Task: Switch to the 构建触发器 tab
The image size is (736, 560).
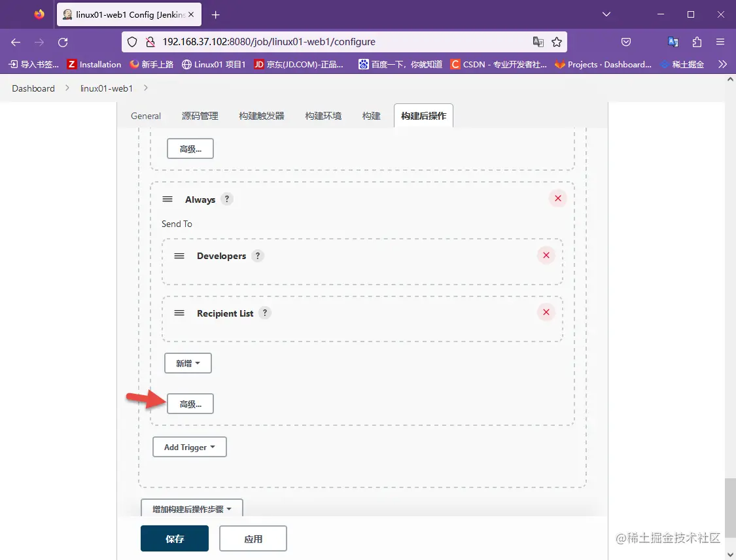Action: [x=262, y=116]
